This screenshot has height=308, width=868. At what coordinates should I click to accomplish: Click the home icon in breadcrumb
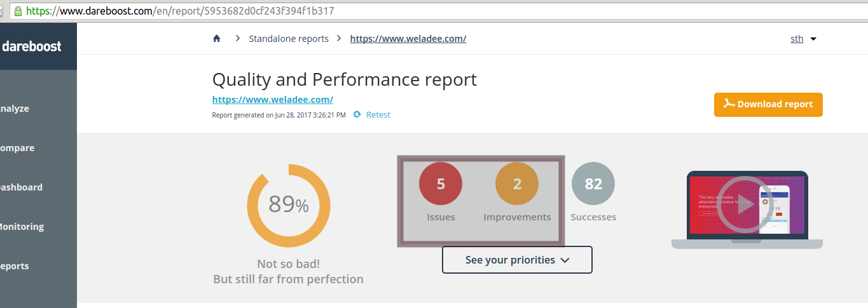[217, 39]
